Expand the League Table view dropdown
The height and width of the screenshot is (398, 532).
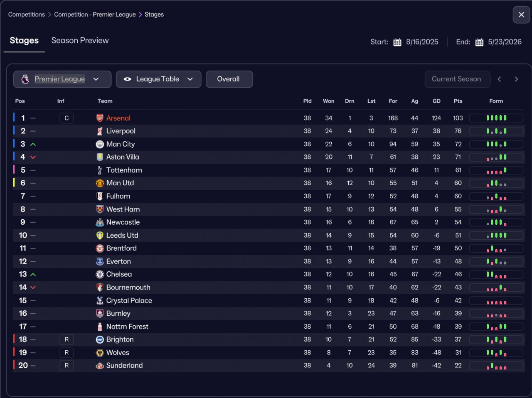click(x=158, y=79)
